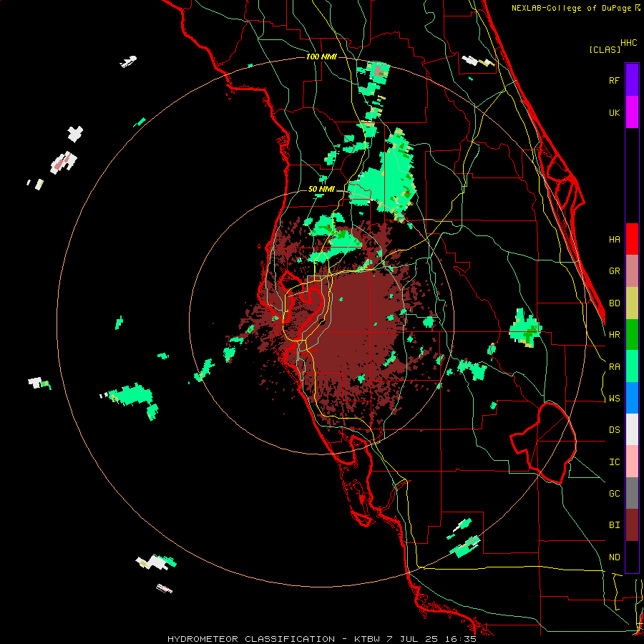Click the 50 NMI range ring label
The image size is (644, 644).
click(x=321, y=190)
